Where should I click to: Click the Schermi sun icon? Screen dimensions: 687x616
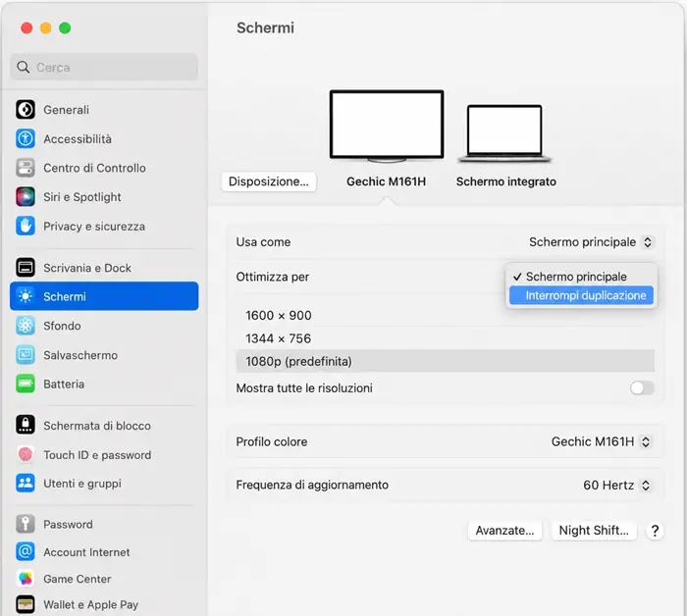coord(26,296)
